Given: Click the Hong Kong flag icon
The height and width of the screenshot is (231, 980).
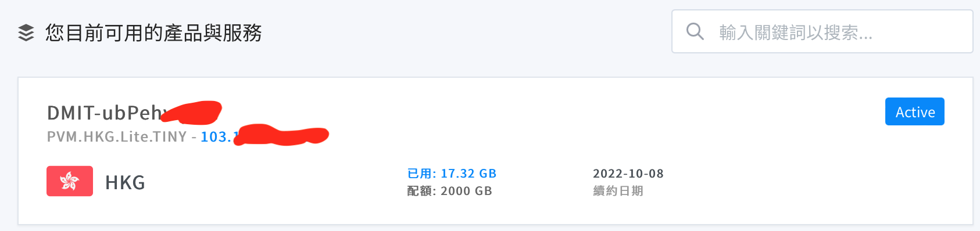Looking at the screenshot, I should click(70, 181).
